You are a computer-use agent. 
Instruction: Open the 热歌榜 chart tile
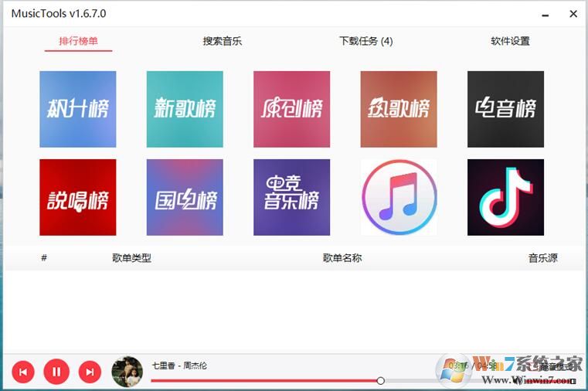(399, 109)
